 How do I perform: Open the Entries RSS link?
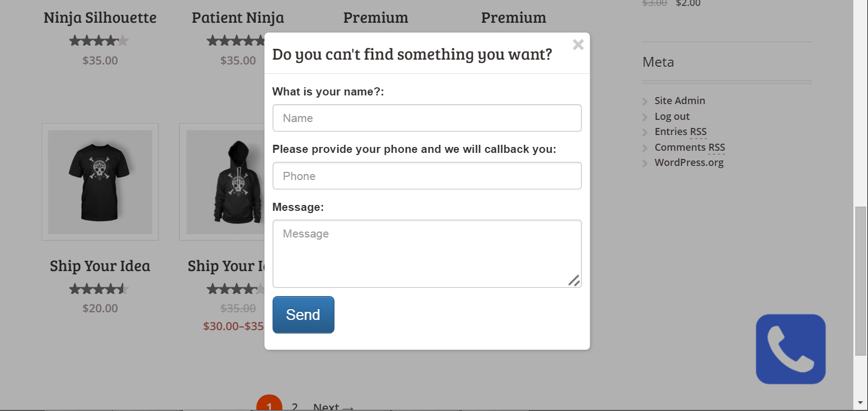(680, 132)
